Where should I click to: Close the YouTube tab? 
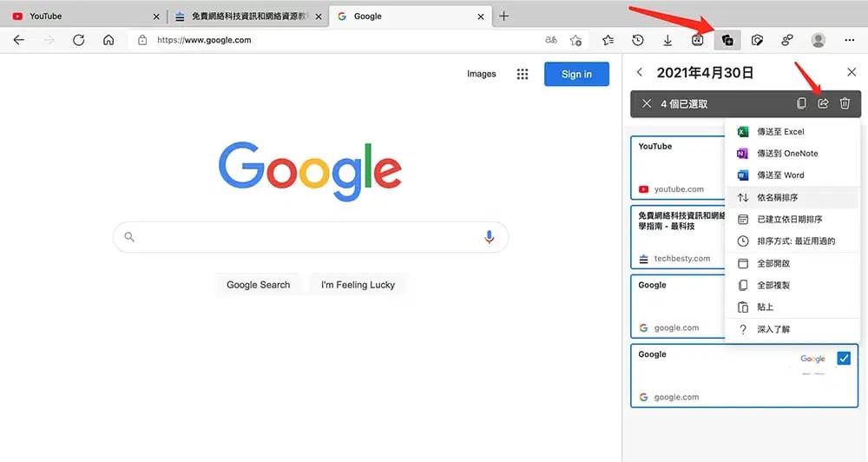[156, 16]
